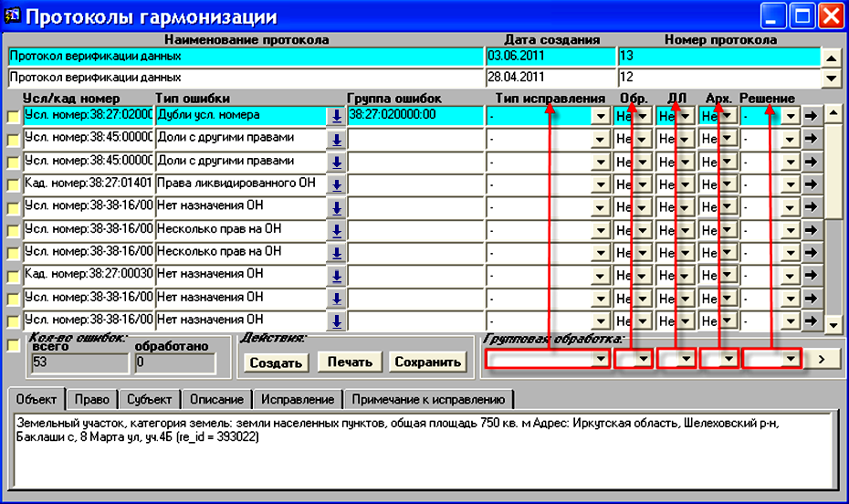Open group processing ДЛ dropdown
The image size is (849, 504).
[686, 359]
